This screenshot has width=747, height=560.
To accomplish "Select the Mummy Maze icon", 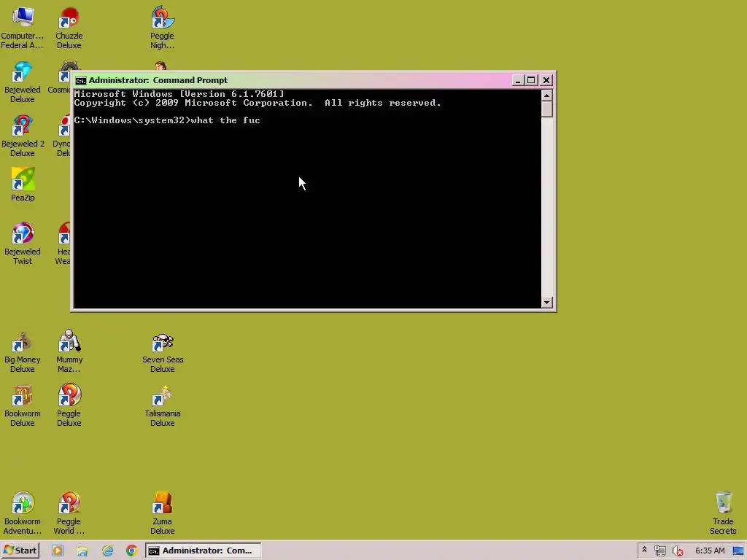I will click(69, 352).
